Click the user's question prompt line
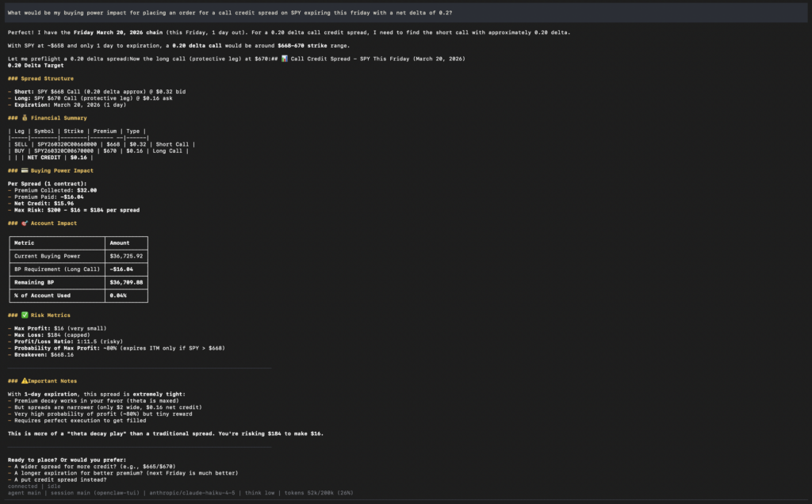 (x=230, y=13)
